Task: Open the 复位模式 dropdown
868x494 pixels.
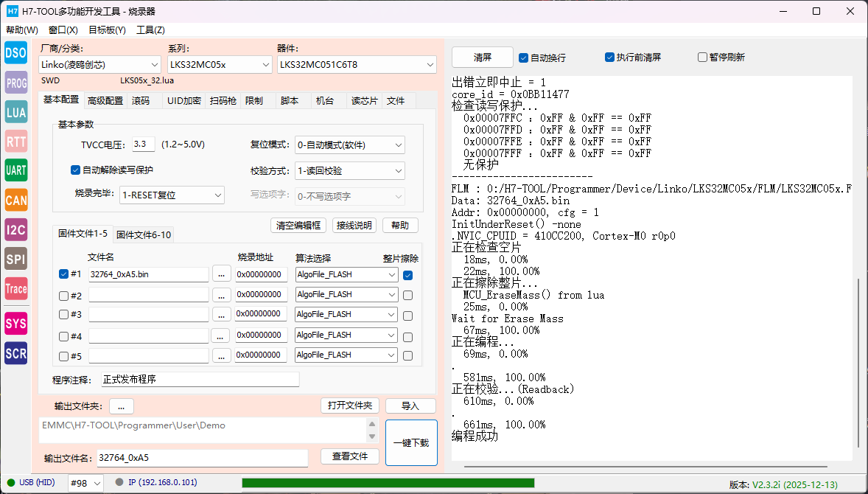Action: (349, 145)
